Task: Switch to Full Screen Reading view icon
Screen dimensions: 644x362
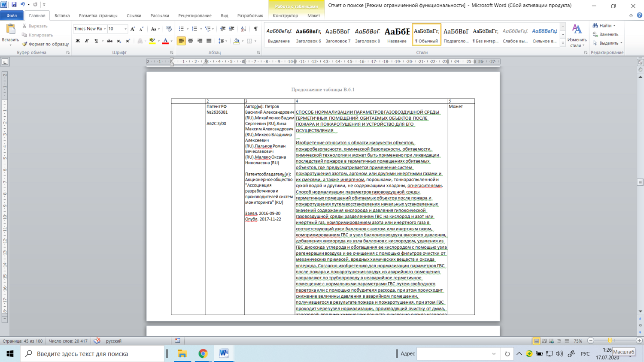Action: (544, 341)
